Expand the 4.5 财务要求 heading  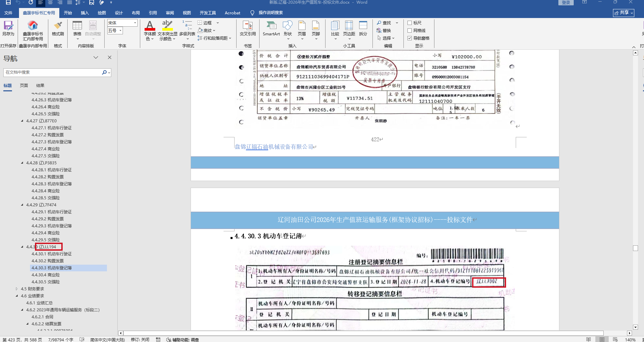[17, 289]
